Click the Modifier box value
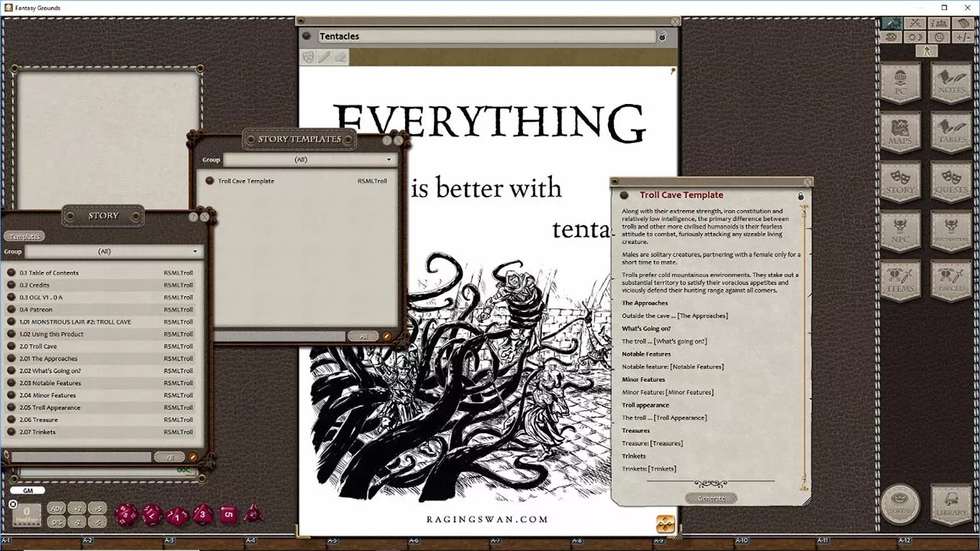The width and height of the screenshot is (980, 551). (27, 514)
